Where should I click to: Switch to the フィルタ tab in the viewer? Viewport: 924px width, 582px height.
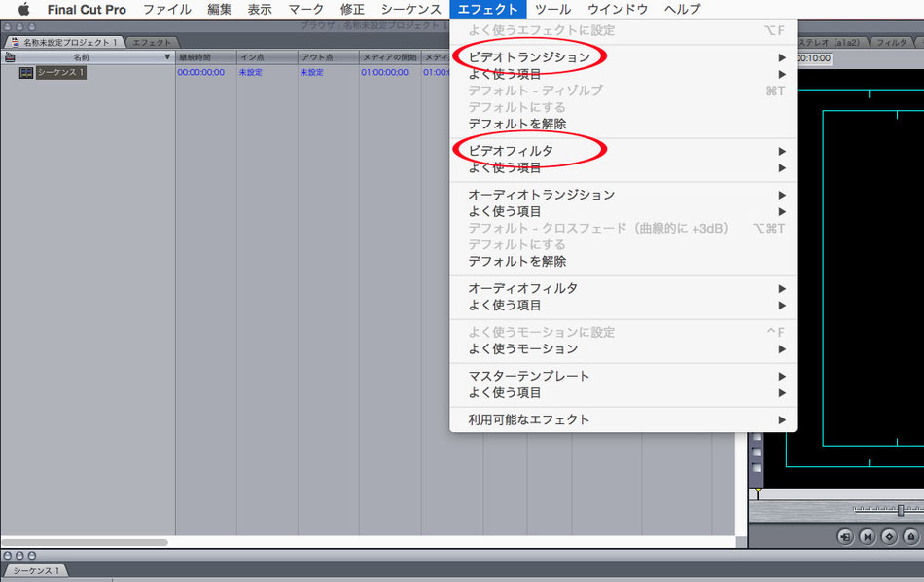point(891,43)
